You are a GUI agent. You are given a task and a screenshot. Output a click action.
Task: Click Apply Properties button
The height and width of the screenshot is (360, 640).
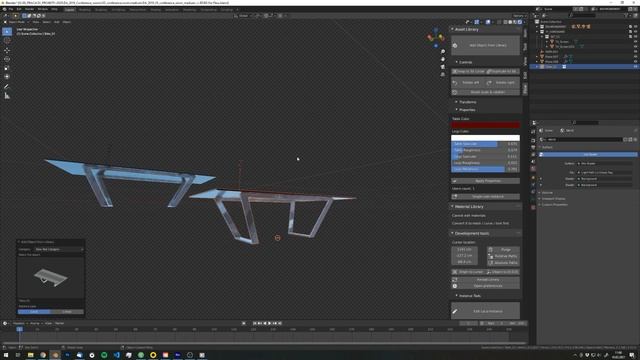485,181
